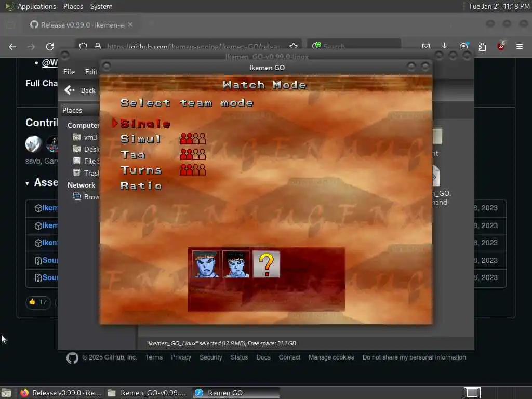Browse Network in file manager sidebar
Image resolution: width=532 pixels, height=399 pixels.
click(x=86, y=197)
